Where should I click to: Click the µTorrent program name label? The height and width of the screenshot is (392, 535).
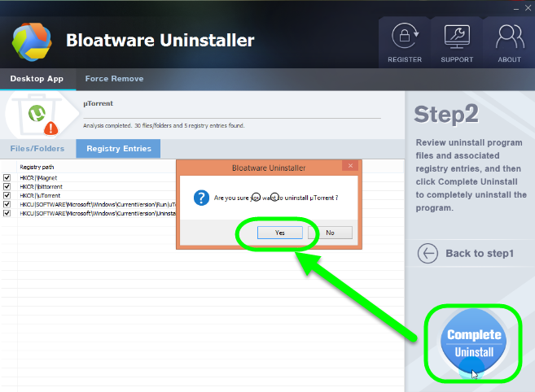click(98, 103)
